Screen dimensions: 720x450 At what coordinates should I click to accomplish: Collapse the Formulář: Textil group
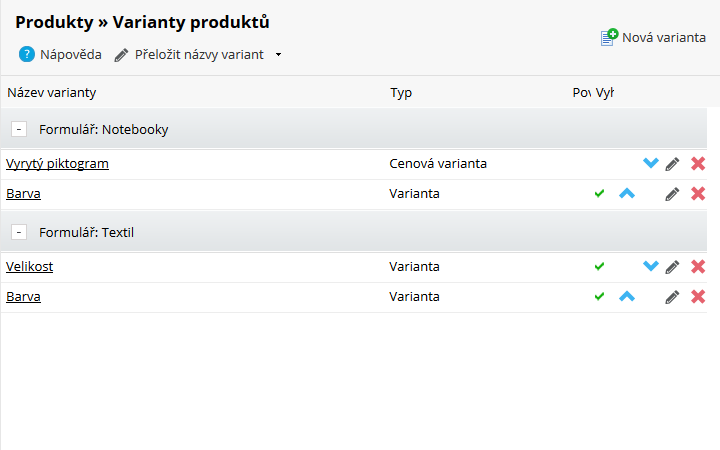pyautogui.click(x=19, y=232)
